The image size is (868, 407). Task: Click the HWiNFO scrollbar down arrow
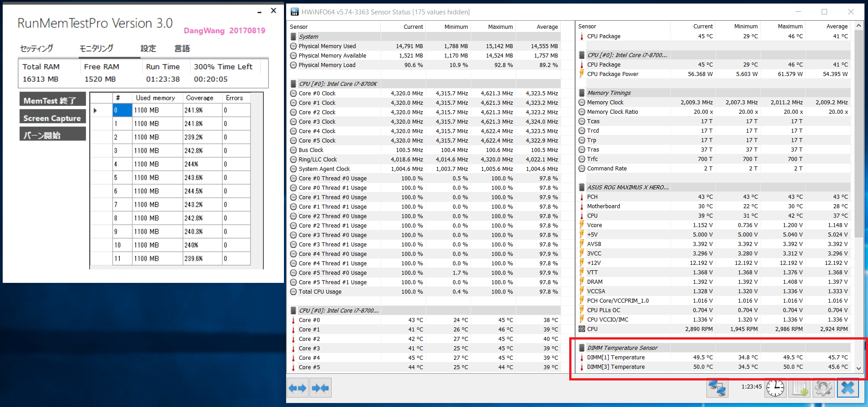point(859,368)
